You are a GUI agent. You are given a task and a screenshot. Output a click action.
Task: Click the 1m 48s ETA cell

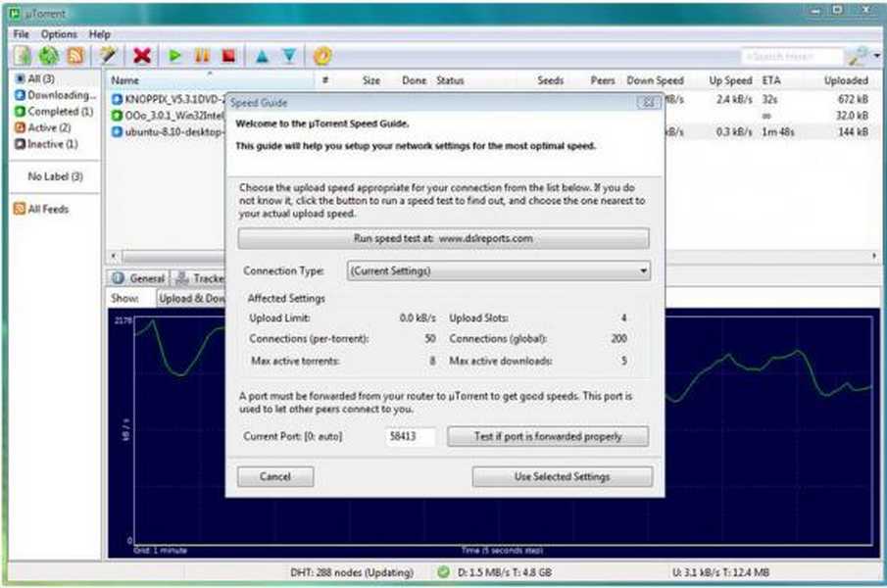click(x=778, y=131)
